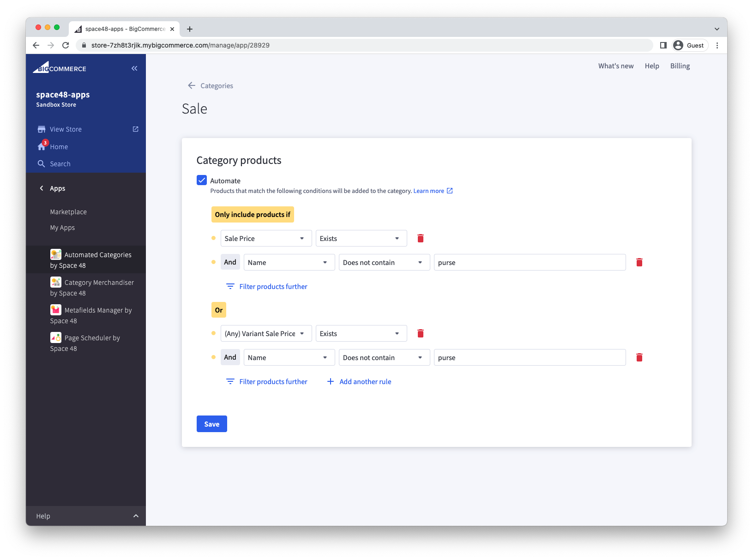Click the back arrow beside Categories
This screenshot has width=753, height=560.
192,85
